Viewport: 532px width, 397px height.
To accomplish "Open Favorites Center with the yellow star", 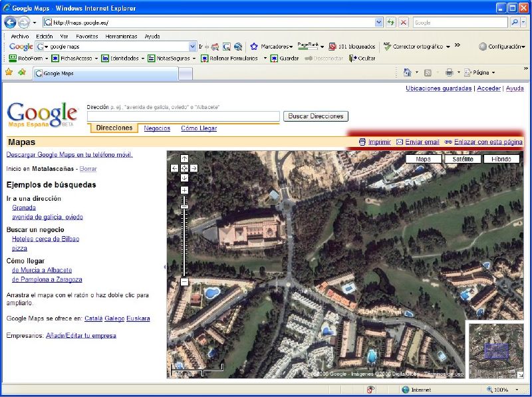I will [9, 72].
